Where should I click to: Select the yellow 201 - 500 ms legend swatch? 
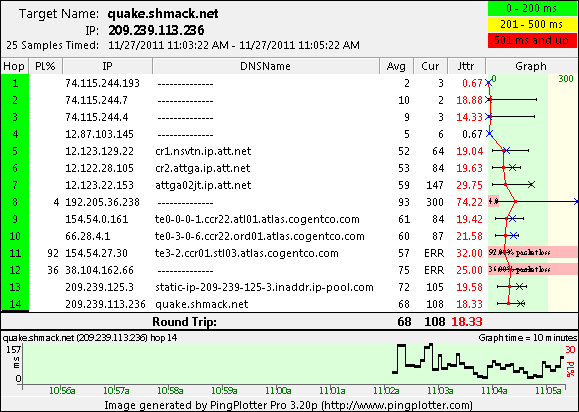pos(532,24)
